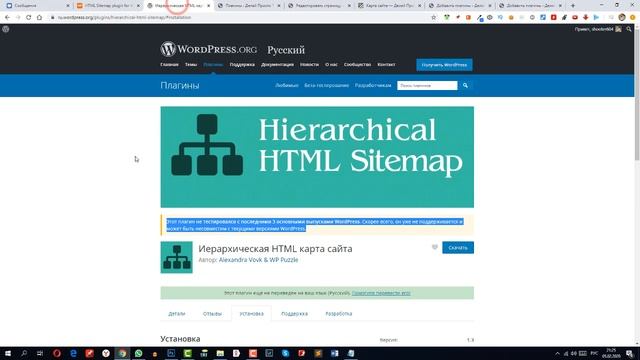Open Windows taskbar search
Viewport: 640px width, 360px height.
click(24, 353)
